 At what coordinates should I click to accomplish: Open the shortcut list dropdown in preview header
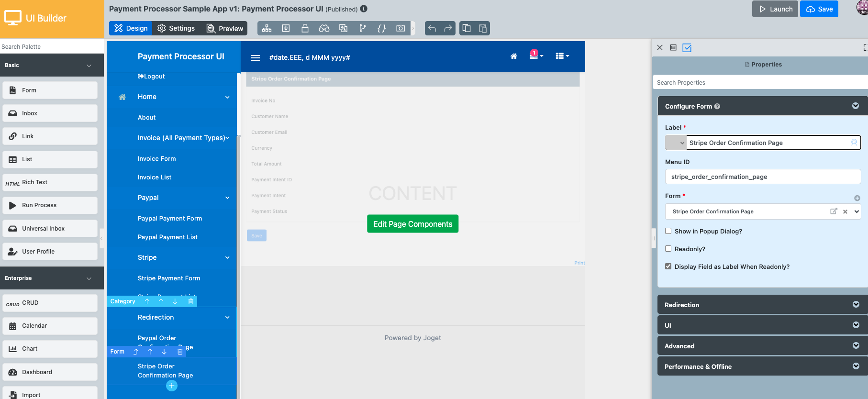[562, 56]
